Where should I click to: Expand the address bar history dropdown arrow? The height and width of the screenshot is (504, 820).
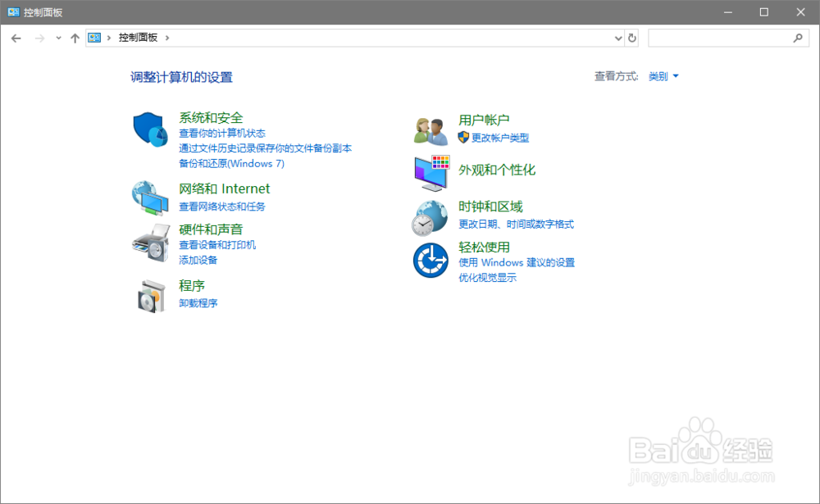tap(619, 37)
